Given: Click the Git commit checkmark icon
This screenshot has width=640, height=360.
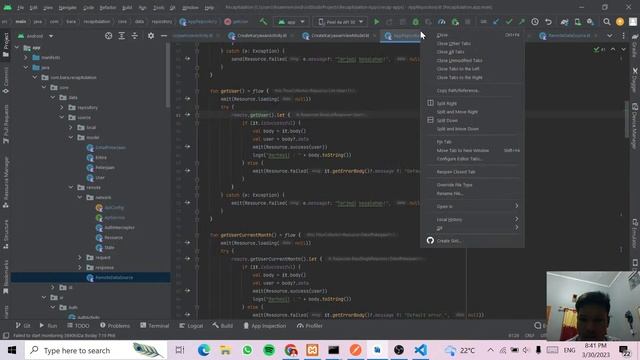Looking at the screenshot, I should pyautogui.click(x=509, y=22).
